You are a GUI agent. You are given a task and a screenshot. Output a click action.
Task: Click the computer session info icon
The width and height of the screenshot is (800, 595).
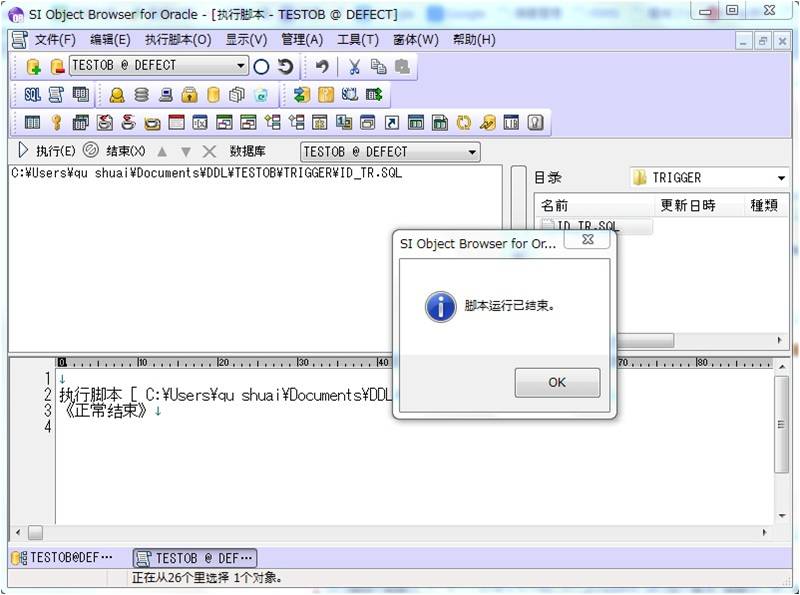[165, 95]
